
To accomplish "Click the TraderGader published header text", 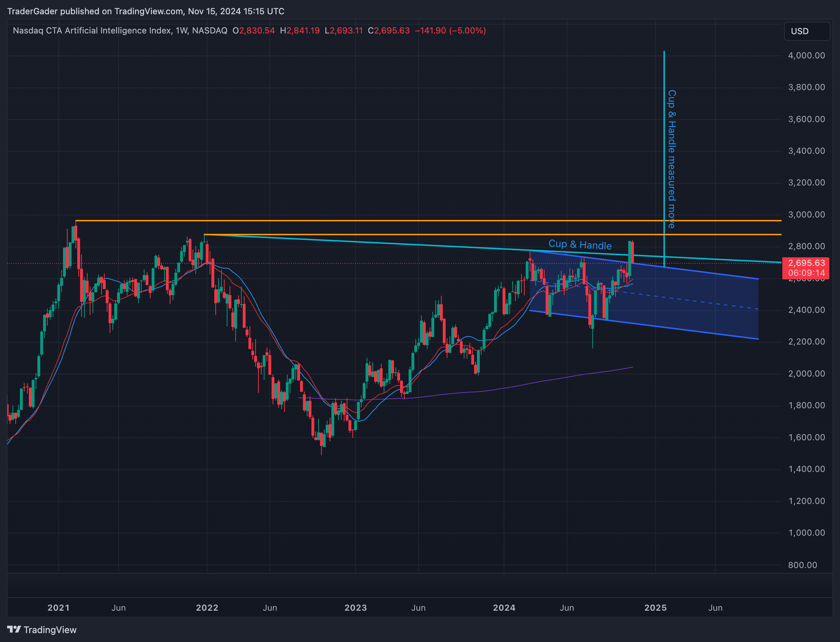I will (146, 11).
